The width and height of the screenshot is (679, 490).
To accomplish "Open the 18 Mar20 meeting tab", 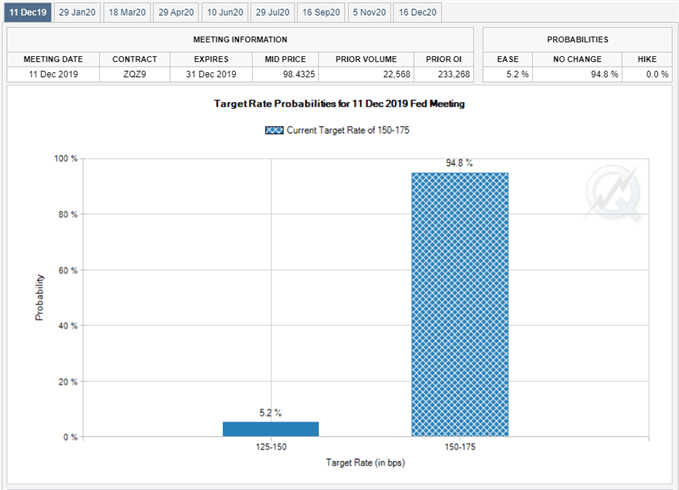I will [127, 12].
